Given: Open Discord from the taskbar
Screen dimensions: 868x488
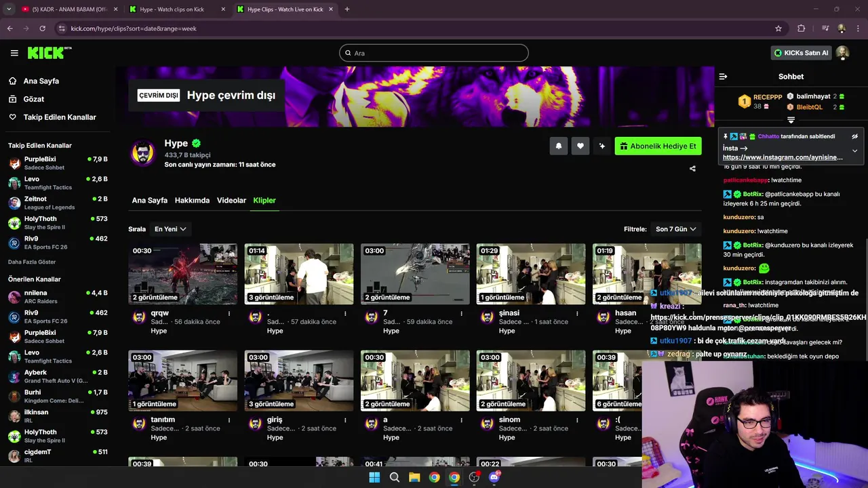Looking at the screenshot, I should tap(494, 477).
